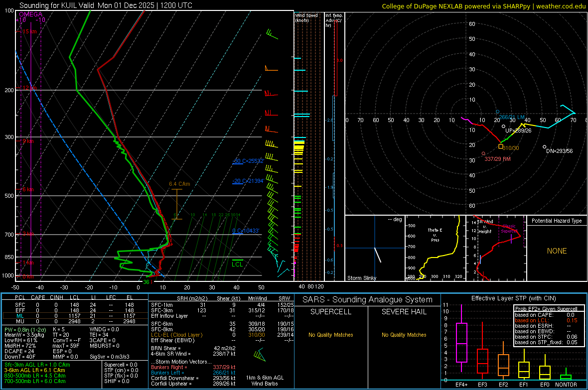Click the orange wind barb above 200 mb
The width and height of the screenshot is (588, 390).
click(271, 68)
